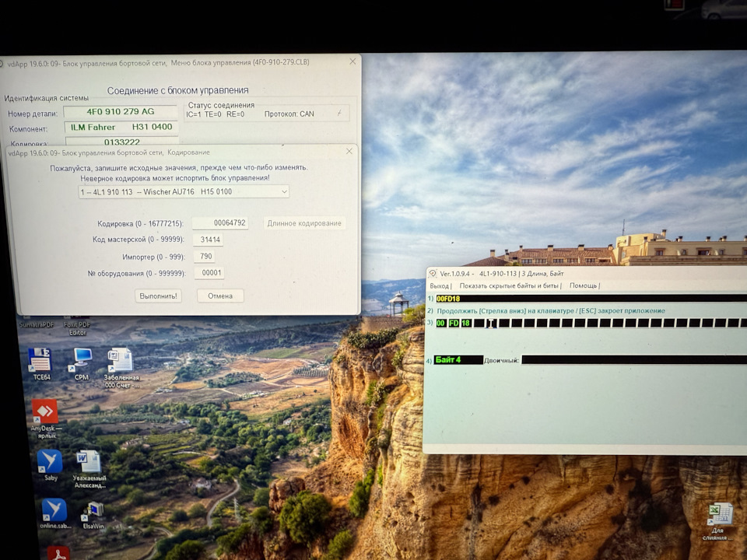
Task: Click the Длинное кодирование button
Action: 304,223
